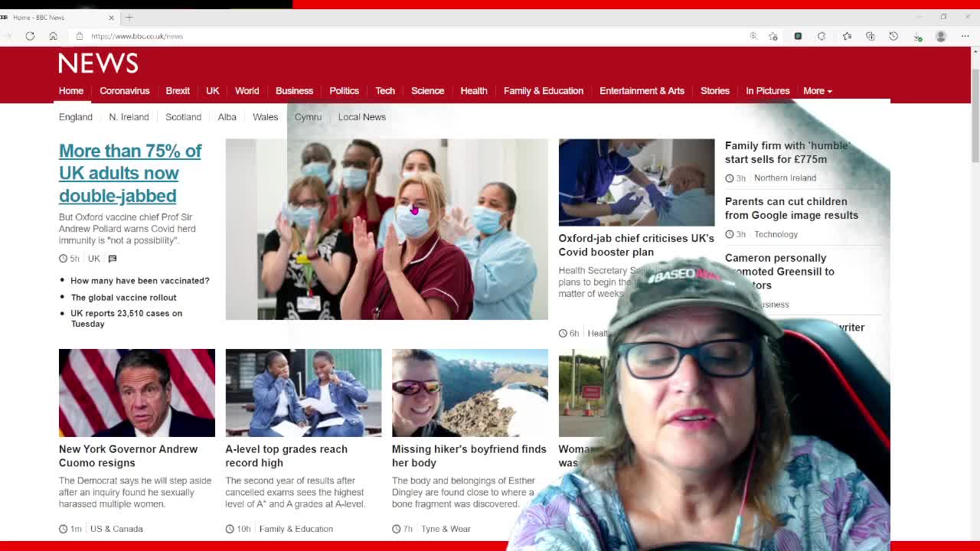Click the vertical page scrollbar thumb
This screenshot has width=980, height=551.
coord(975,115)
